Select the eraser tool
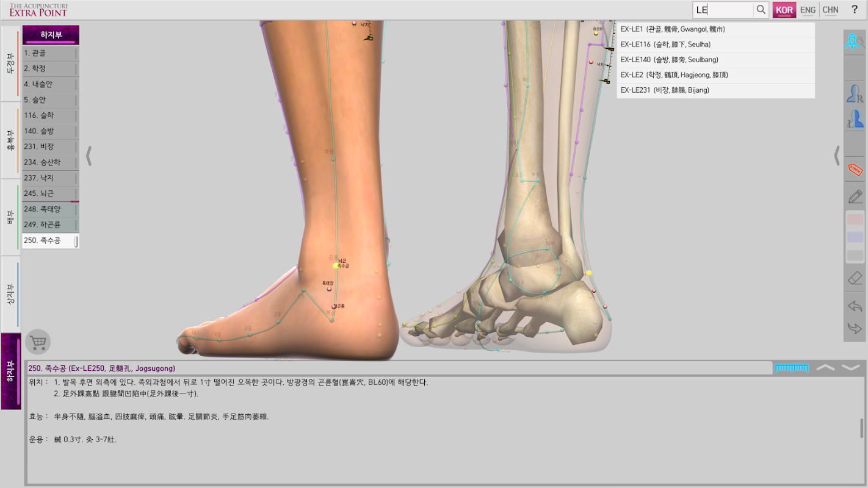 click(x=855, y=278)
